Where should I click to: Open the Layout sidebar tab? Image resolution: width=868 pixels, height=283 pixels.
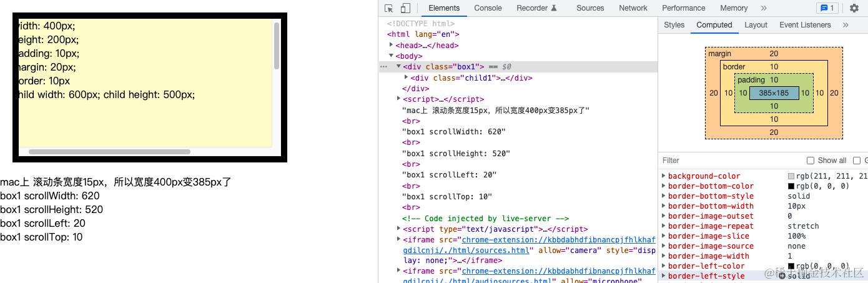(x=756, y=25)
